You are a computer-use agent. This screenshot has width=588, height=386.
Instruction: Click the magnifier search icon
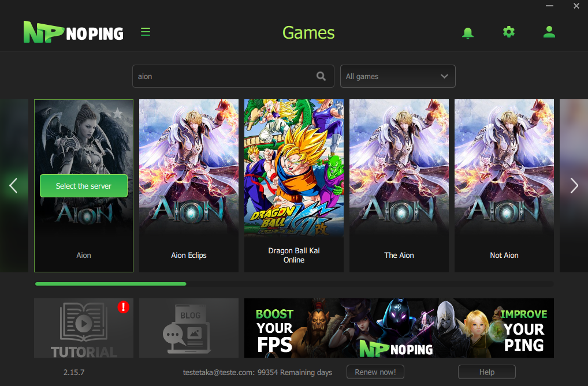tap(321, 76)
